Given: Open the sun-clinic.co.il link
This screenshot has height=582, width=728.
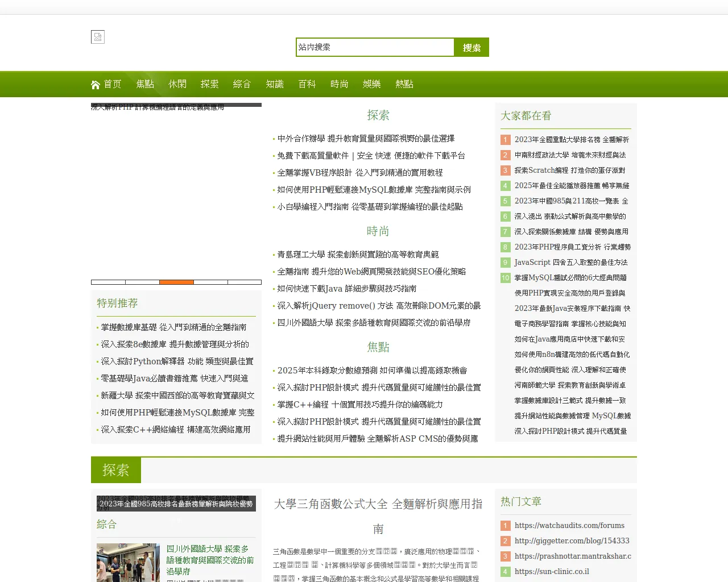Looking at the screenshot, I should click(x=552, y=572).
